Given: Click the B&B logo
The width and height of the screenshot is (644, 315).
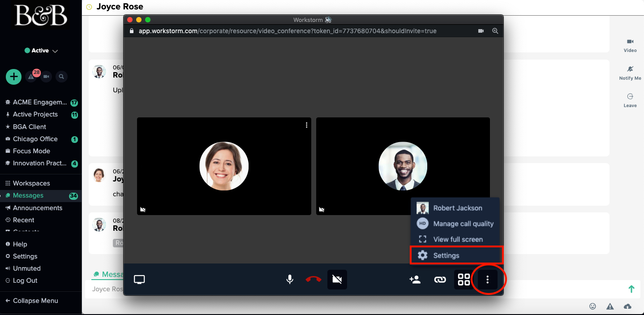Looking at the screenshot, I should (x=41, y=15).
